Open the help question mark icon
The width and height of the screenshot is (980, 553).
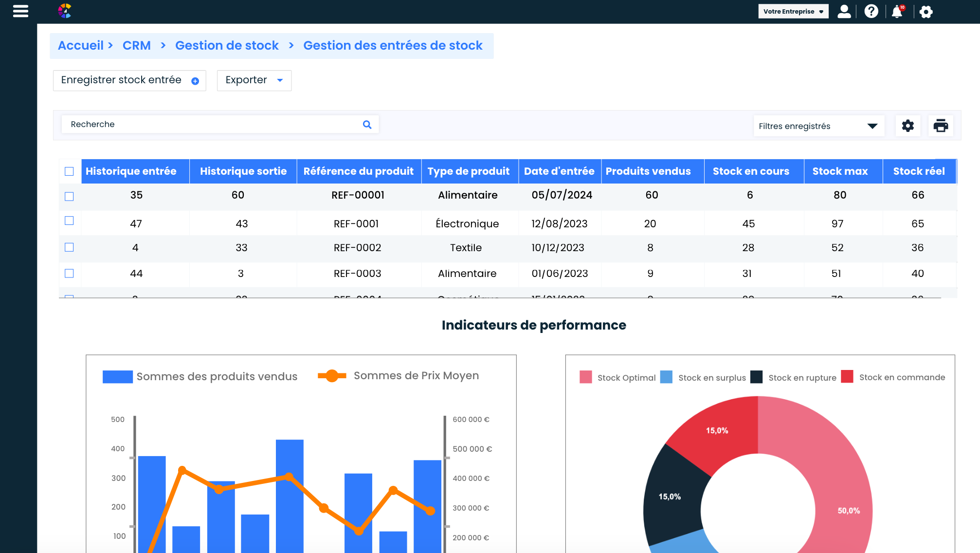[x=871, y=11]
